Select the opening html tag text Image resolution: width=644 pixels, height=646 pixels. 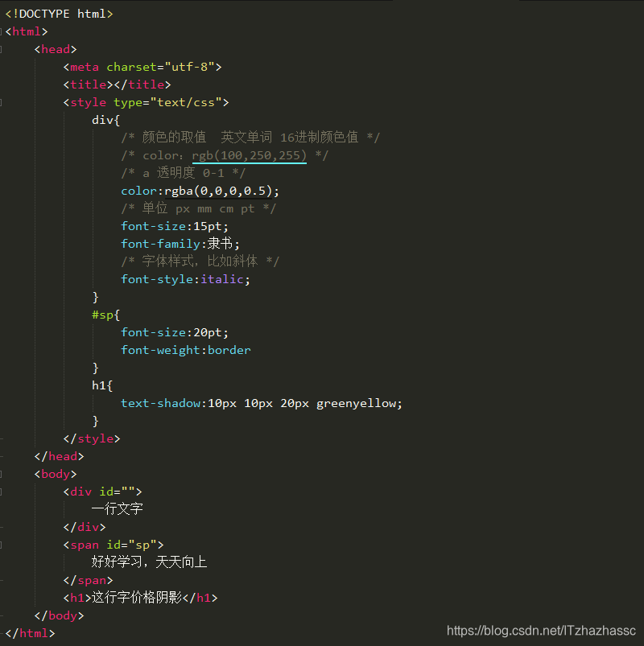27,31
